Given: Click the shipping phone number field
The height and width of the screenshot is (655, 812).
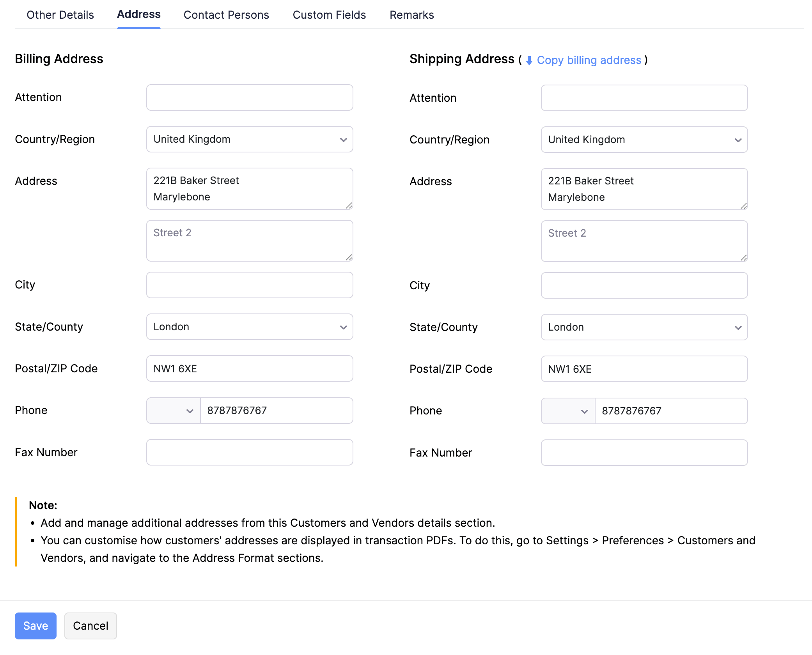Looking at the screenshot, I should click(671, 411).
